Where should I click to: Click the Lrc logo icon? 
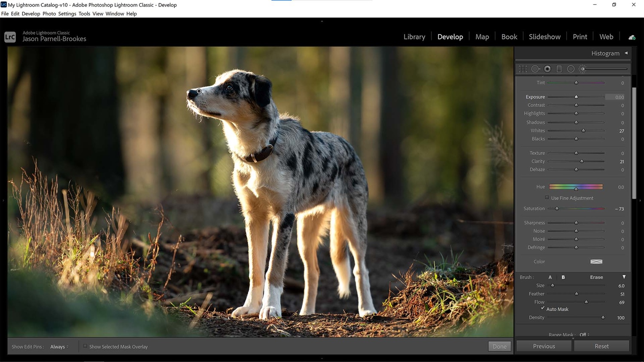[x=10, y=37]
